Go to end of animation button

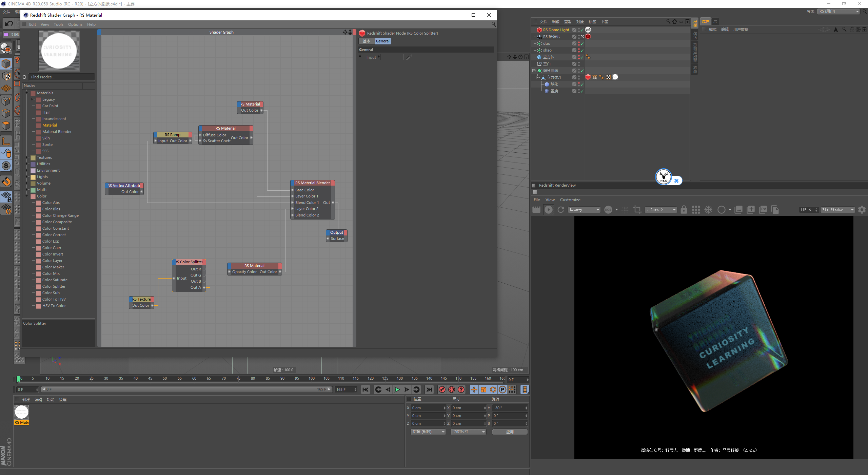pyautogui.click(x=429, y=389)
